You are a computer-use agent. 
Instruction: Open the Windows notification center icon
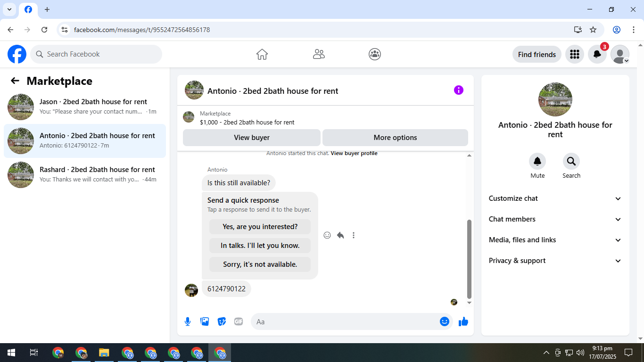coord(628,353)
